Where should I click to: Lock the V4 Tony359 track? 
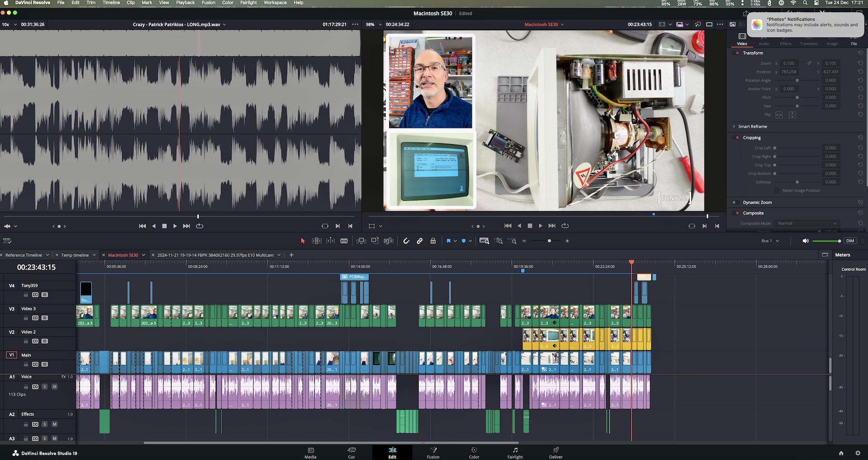(26, 295)
